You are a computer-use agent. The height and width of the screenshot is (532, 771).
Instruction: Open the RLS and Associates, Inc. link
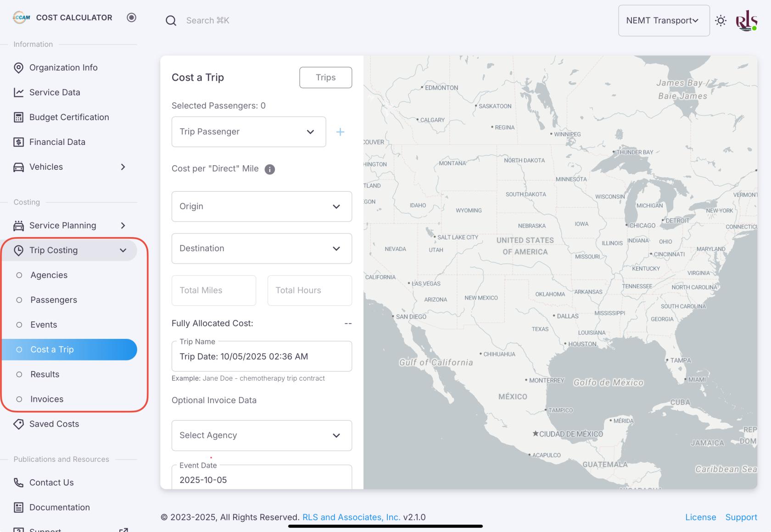coord(351,517)
